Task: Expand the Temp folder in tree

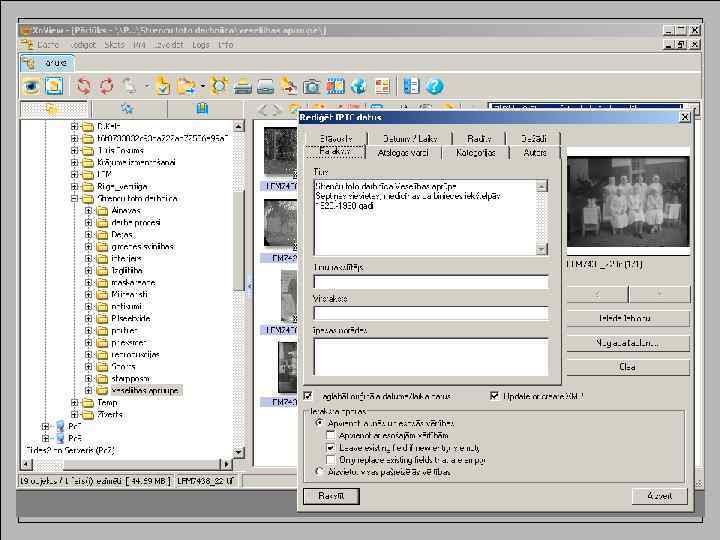Action: (75, 403)
